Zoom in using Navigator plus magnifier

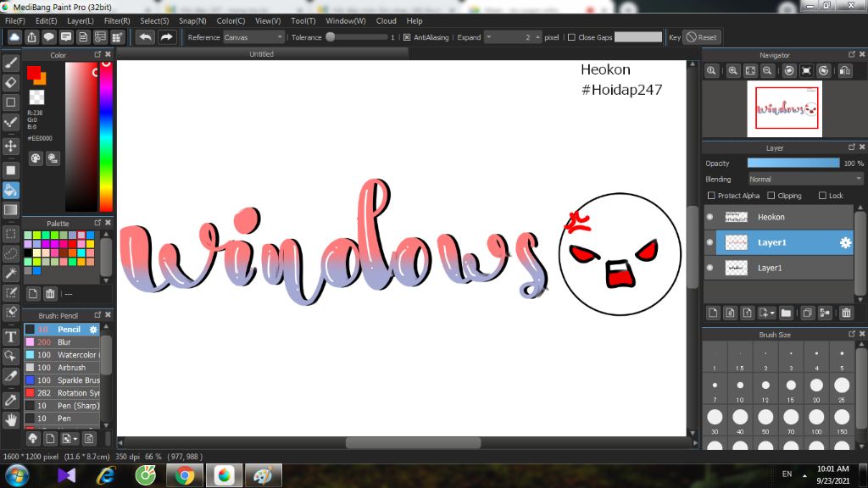point(733,71)
